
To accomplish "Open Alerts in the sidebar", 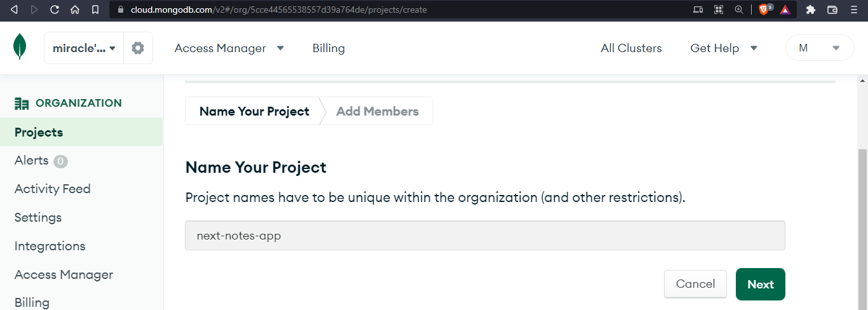I will tap(32, 161).
